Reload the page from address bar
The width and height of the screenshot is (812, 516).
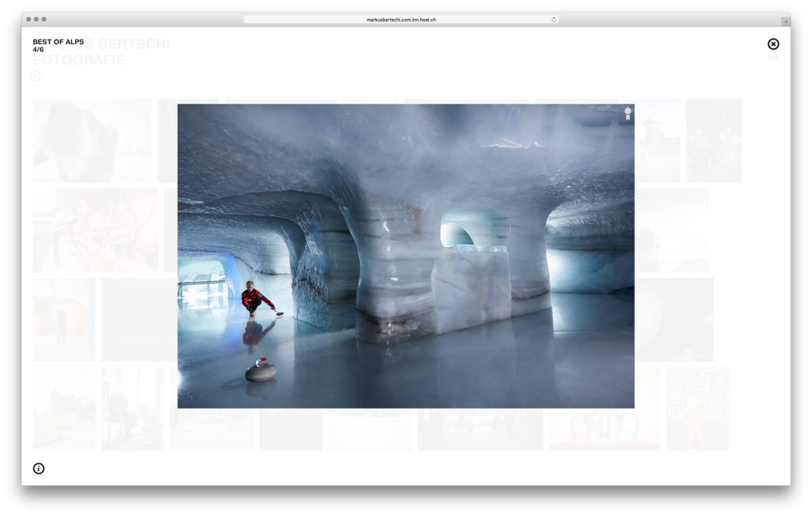point(554,20)
